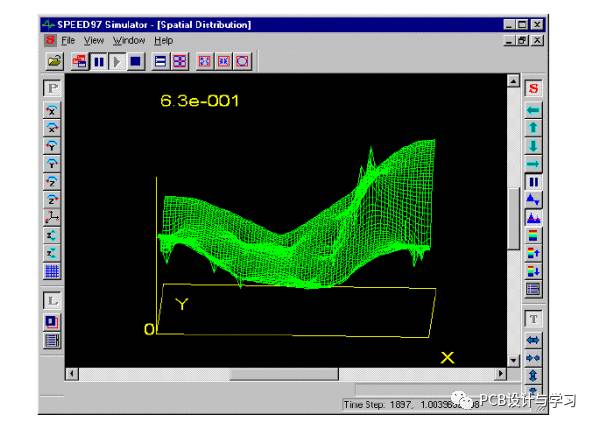Click the inward arrows icon in top toolbar
Viewport: 595px width, 426px height.
click(x=224, y=61)
